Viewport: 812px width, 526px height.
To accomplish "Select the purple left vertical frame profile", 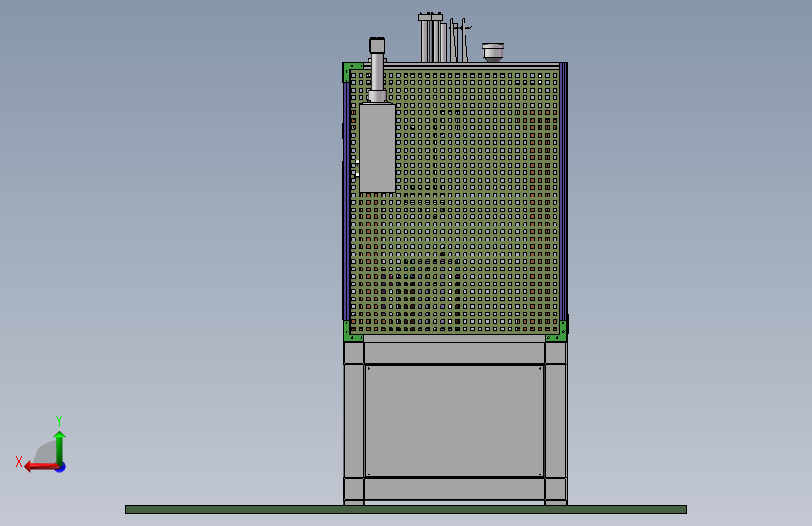I will tap(346, 202).
